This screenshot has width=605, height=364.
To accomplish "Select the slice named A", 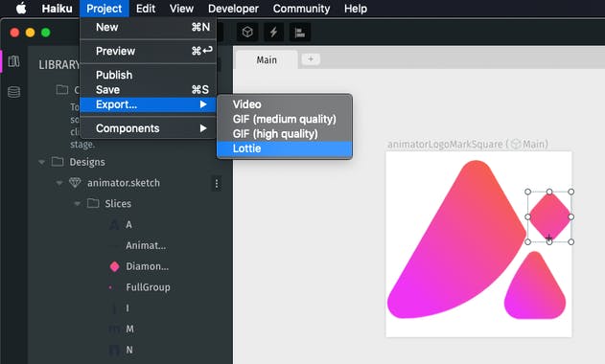I will (128, 225).
